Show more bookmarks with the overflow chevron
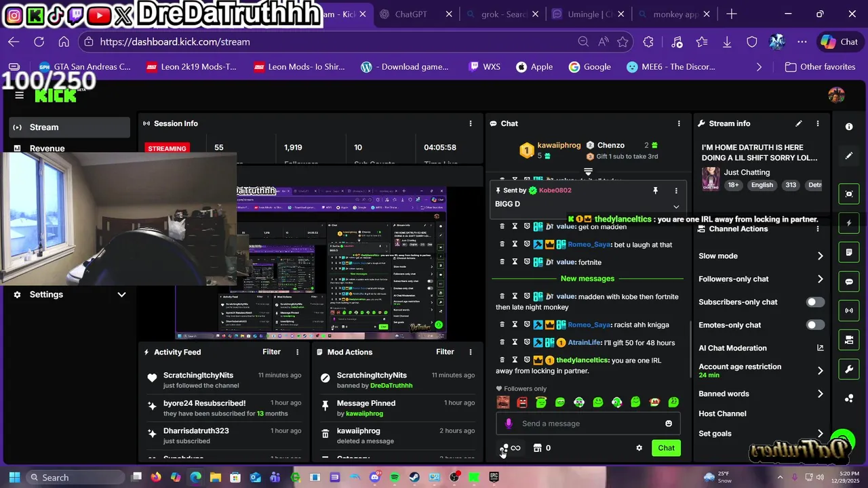This screenshot has width=868, height=488. pyautogui.click(x=759, y=67)
